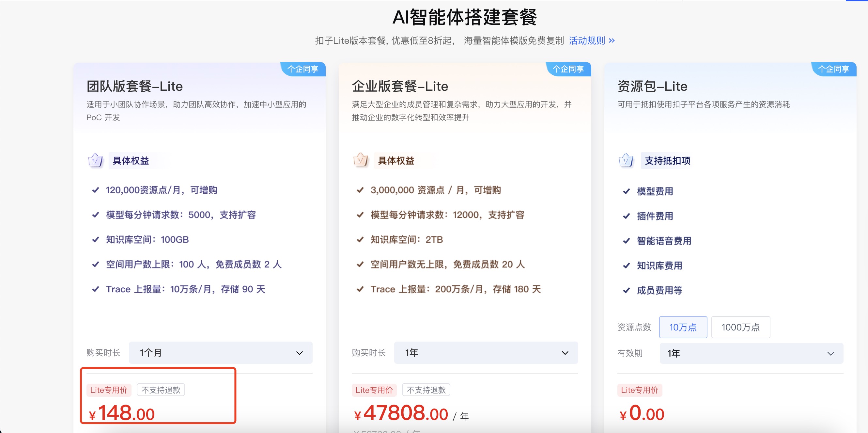Open the 有效期 1年 dropdown

tap(751, 353)
